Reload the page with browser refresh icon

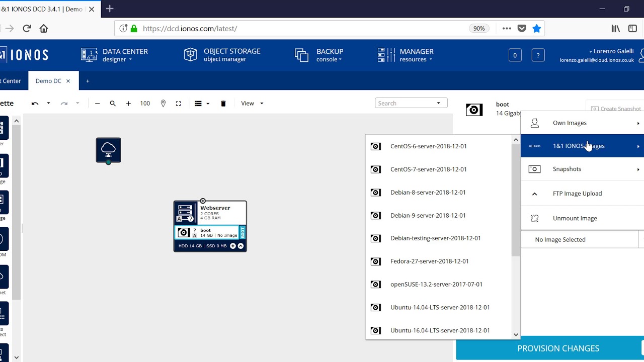click(x=27, y=29)
